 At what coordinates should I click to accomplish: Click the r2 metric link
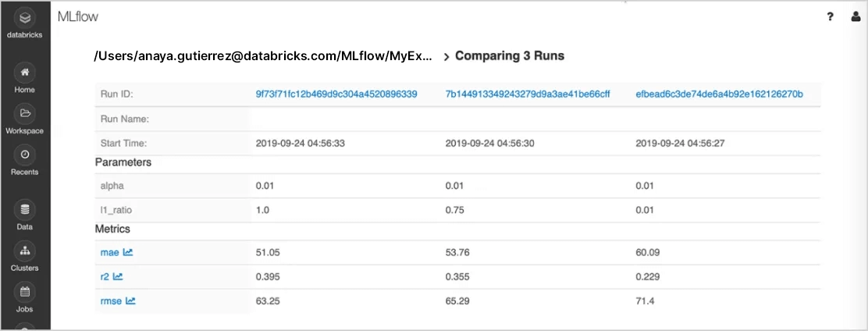pos(105,276)
